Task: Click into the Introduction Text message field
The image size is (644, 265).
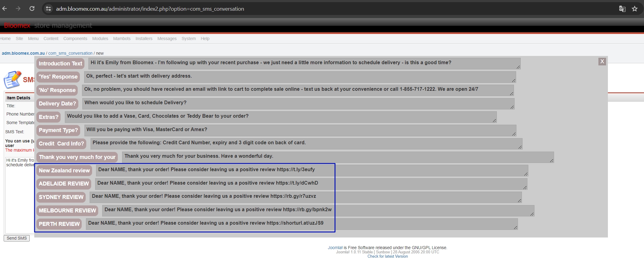Action: tap(304, 64)
